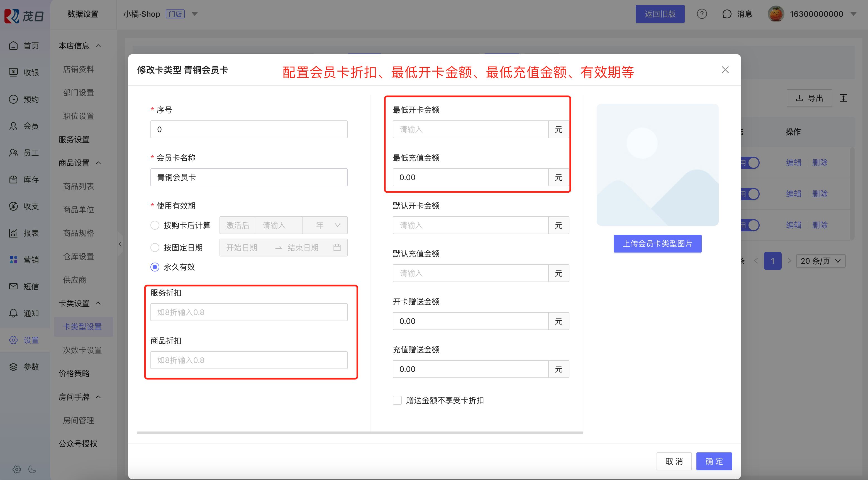
Task: Click the calendar icon in date range
Action: tap(337, 248)
